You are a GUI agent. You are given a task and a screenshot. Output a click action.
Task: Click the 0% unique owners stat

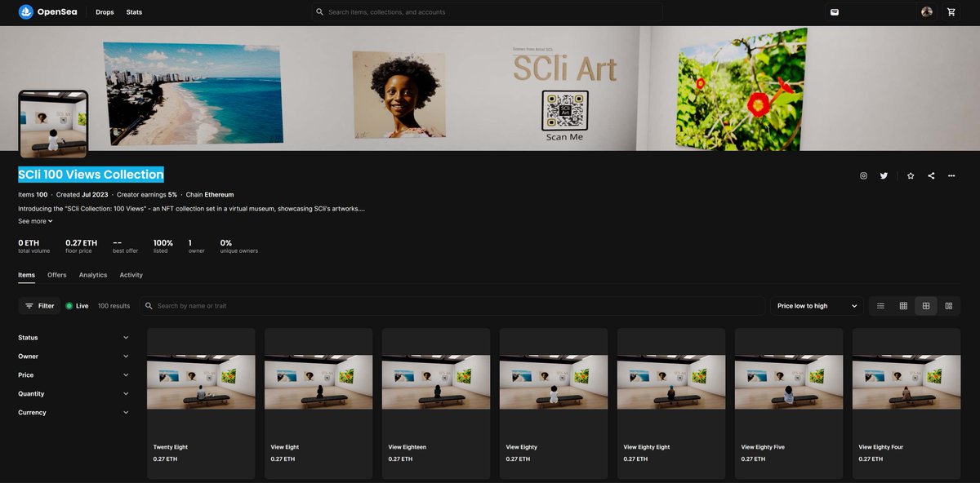(x=238, y=246)
